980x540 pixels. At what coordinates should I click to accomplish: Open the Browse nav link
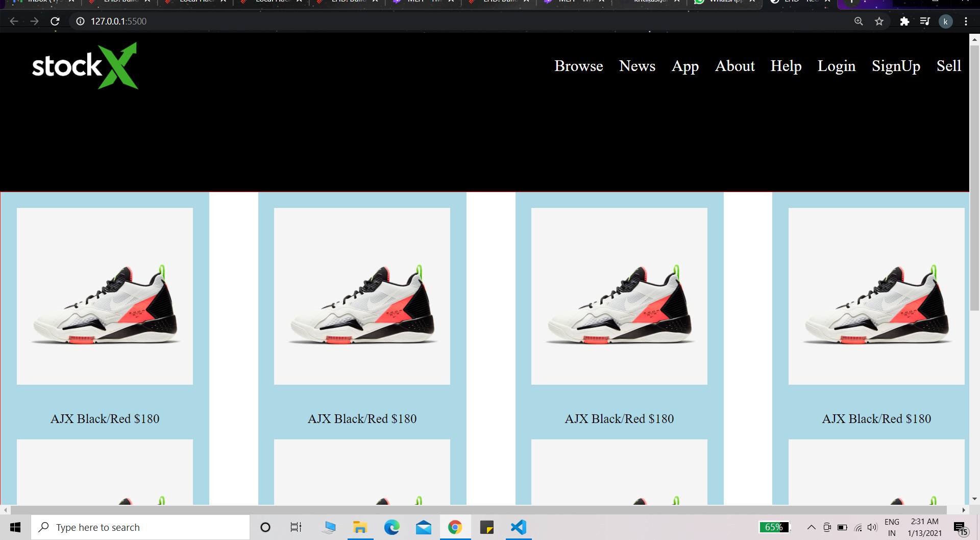tap(579, 66)
